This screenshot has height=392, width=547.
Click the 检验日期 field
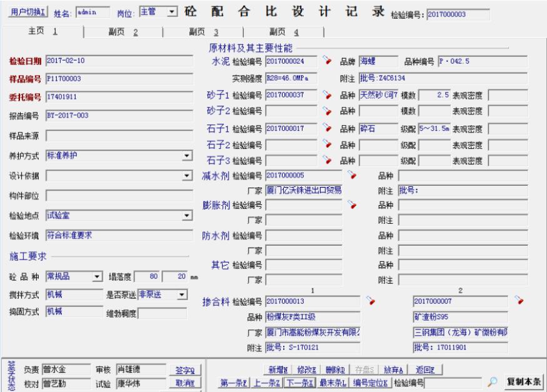[119, 61]
